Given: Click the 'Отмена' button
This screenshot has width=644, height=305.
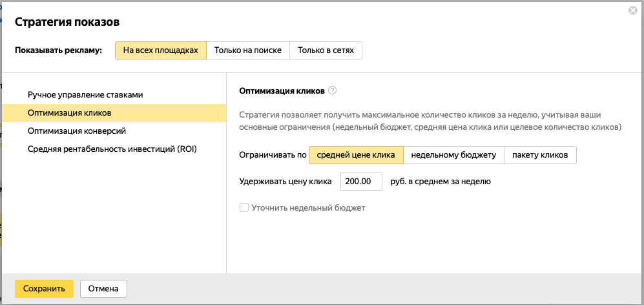Looking at the screenshot, I should 103,289.
